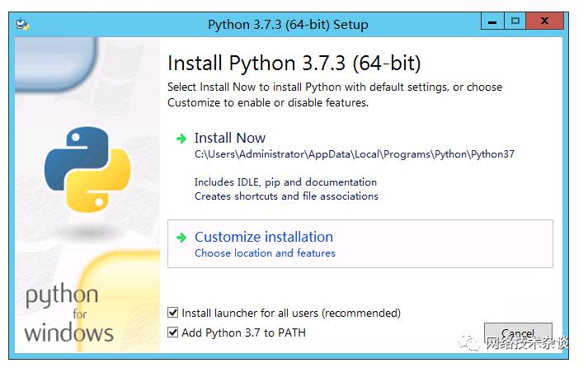This screenshot has width=588, height=368.
Task: Click the default install path text
Action: tap(355, 154)
